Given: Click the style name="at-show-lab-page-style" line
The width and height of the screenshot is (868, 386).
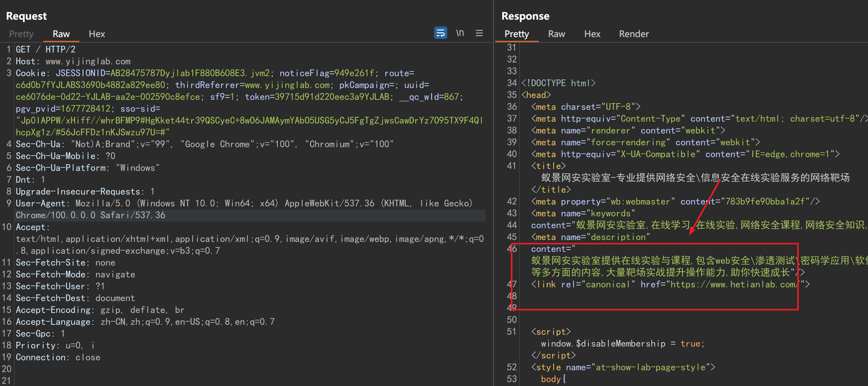Looking at the screenshot, I should point(623,367).
